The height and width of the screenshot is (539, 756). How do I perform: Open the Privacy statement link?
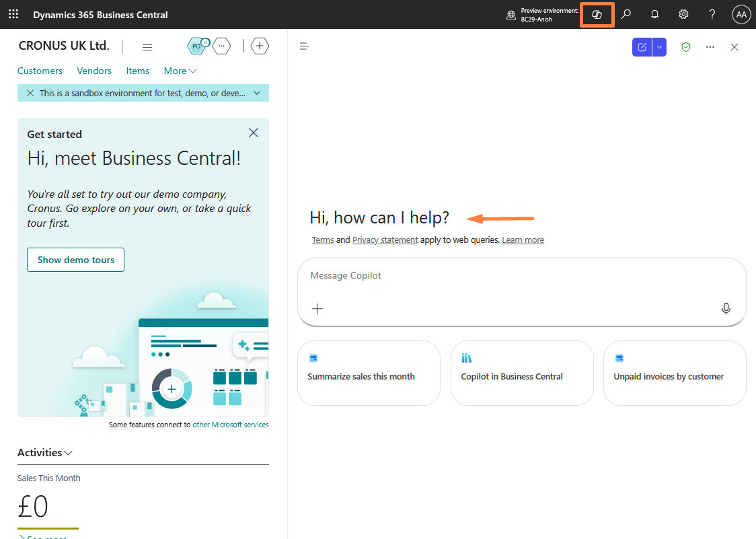click(x=385, y=240)
